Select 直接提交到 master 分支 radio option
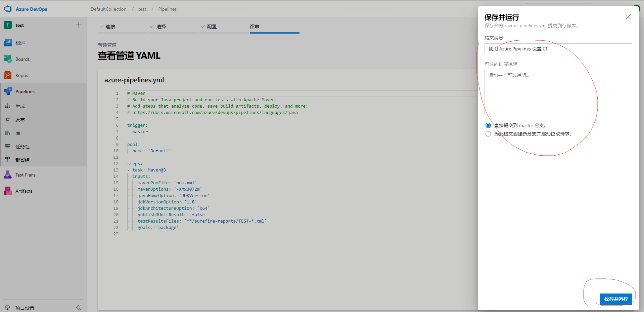Screen dimensions: 644x312 pyautogui.click(x=488, y=125)
